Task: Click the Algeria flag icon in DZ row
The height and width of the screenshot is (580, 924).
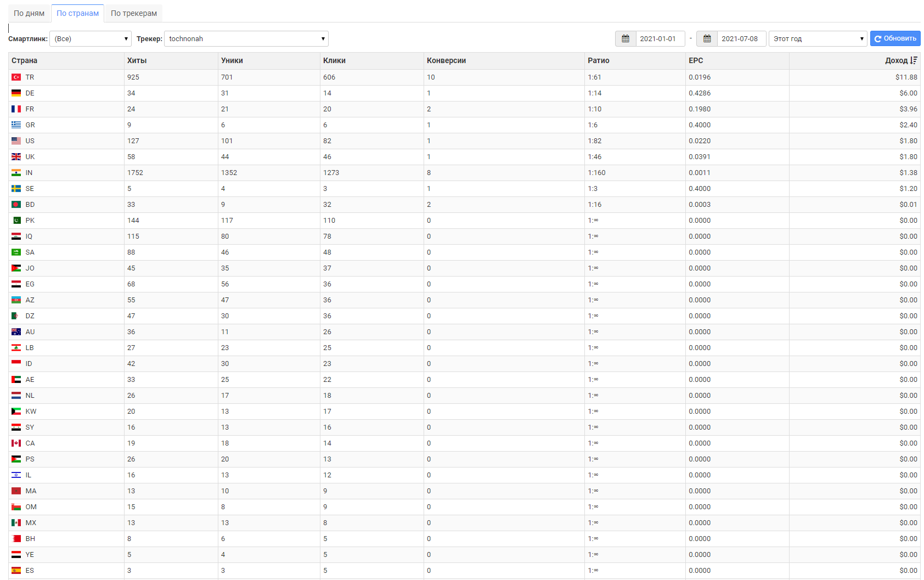Action: (16, 316)
